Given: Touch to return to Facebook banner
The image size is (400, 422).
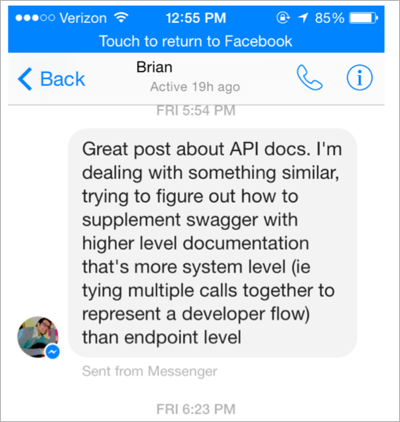Looking at the screenshot, I should tap(196, 41).
